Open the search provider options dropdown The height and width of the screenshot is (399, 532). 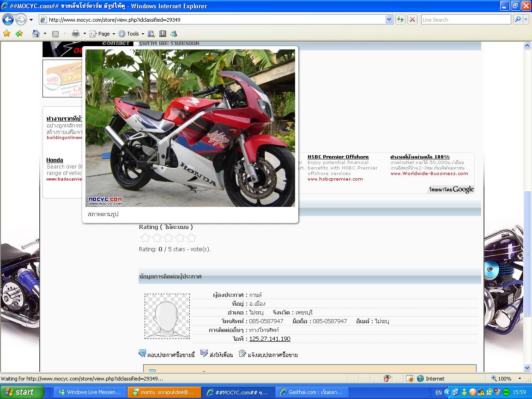tap(526, 20)
